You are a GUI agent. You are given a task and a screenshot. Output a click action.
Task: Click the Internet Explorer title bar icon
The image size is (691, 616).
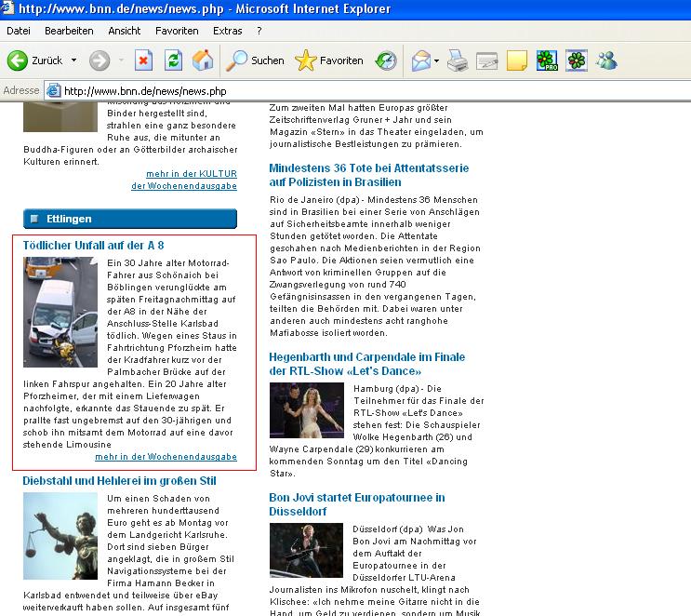click(7, 8)
